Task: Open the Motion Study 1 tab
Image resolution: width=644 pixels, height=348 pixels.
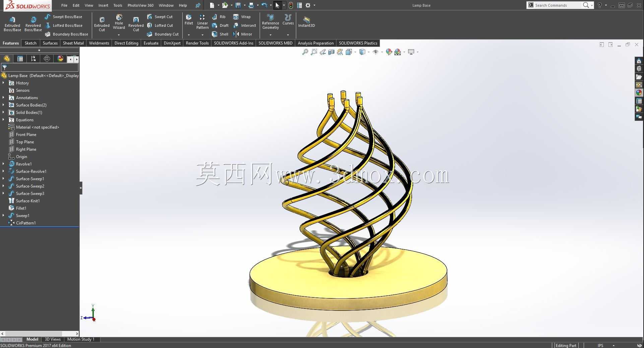Action: (x=81, y=339)
